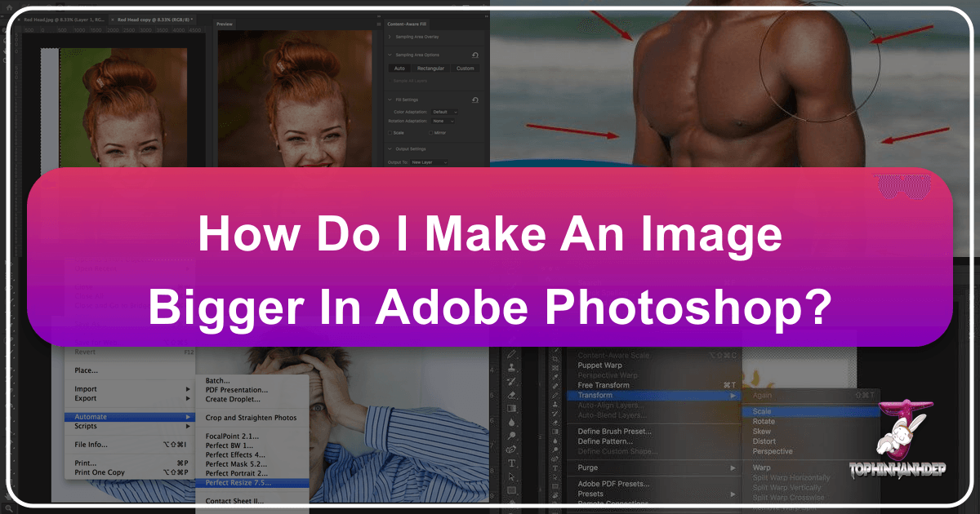Click the Rectangular sampling area button
This screenshot has height=514, width=980.
431,69
